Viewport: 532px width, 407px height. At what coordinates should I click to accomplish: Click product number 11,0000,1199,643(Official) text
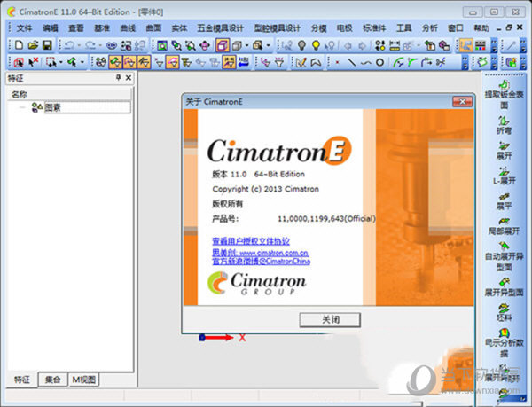point(326,219)
